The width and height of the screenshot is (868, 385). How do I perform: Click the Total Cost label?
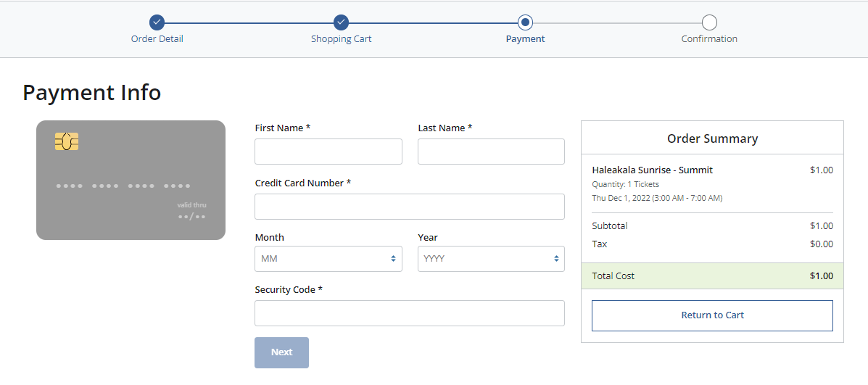[613, 276]
